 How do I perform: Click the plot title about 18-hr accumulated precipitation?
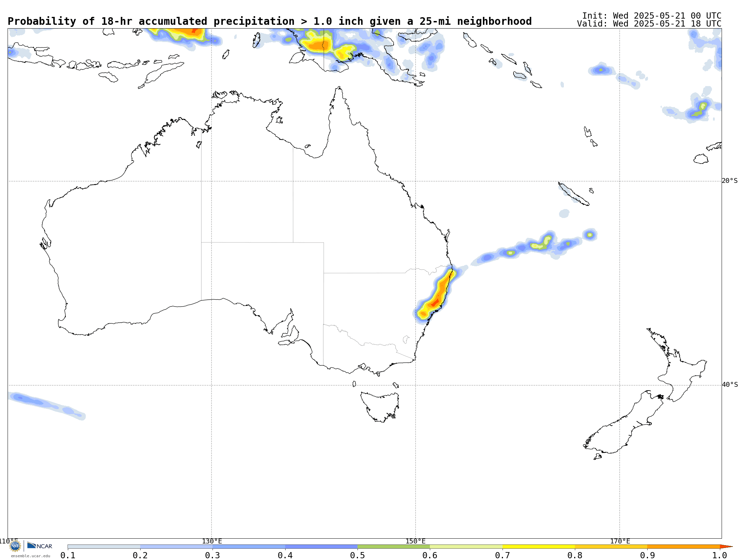(270, 21)
